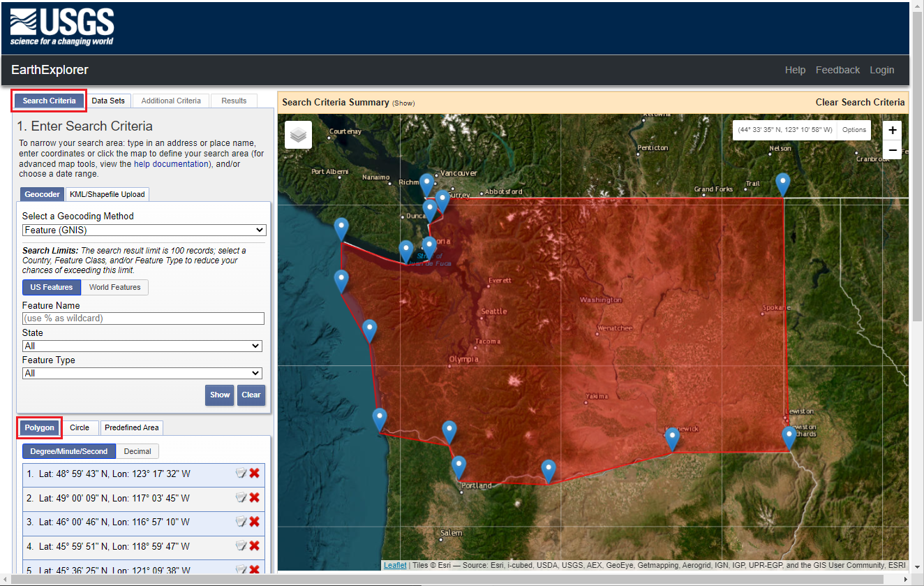The width and height of the screenshot is (924, 586).
Task: Zoom out the map with minus button
Action: (x=893, y=149)
